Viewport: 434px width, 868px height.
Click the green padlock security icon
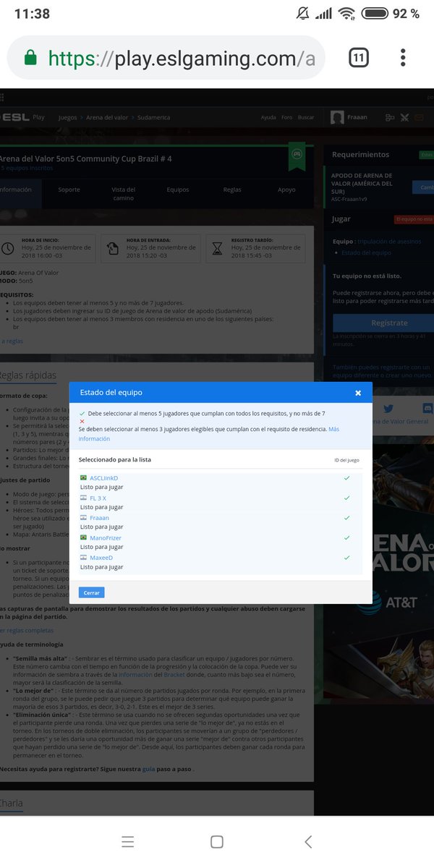coord(30,57)
